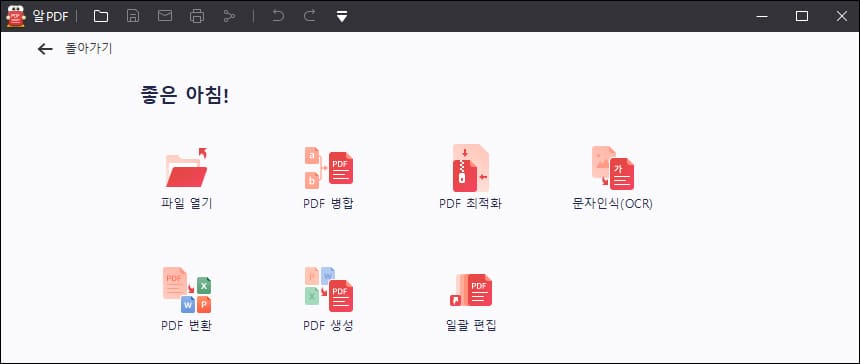Select the PDF 생성 label
This screenshot has height=364, width=860.
(x=329, y=326)
